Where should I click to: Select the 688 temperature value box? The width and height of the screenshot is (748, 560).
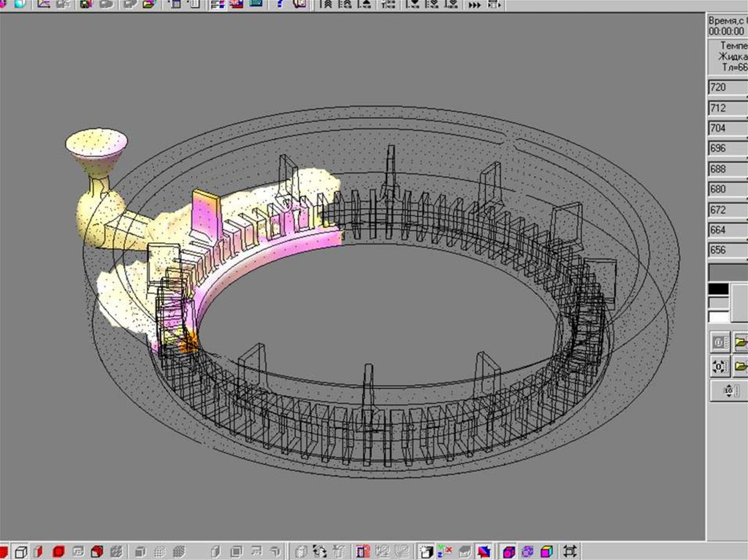click(728, 169)
